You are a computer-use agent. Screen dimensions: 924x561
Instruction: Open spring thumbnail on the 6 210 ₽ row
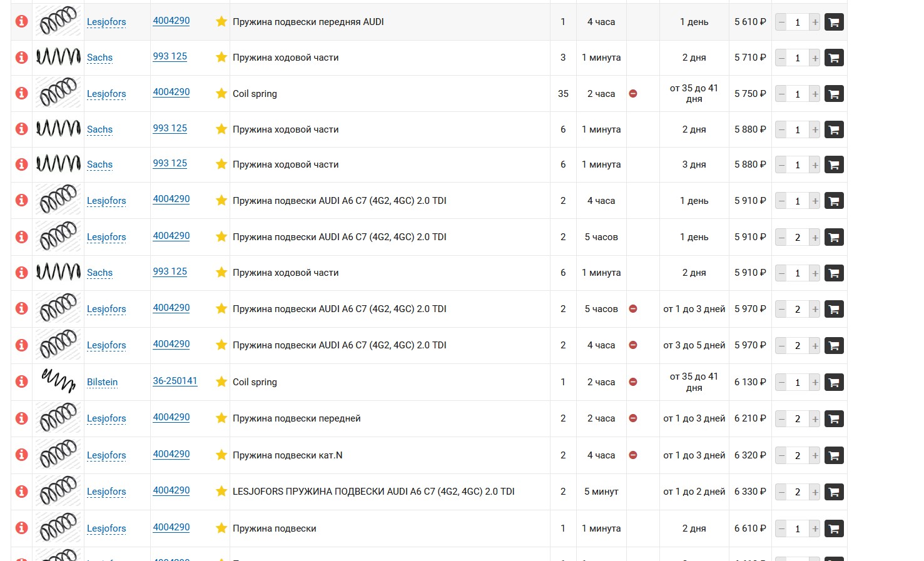click(58, 418)
